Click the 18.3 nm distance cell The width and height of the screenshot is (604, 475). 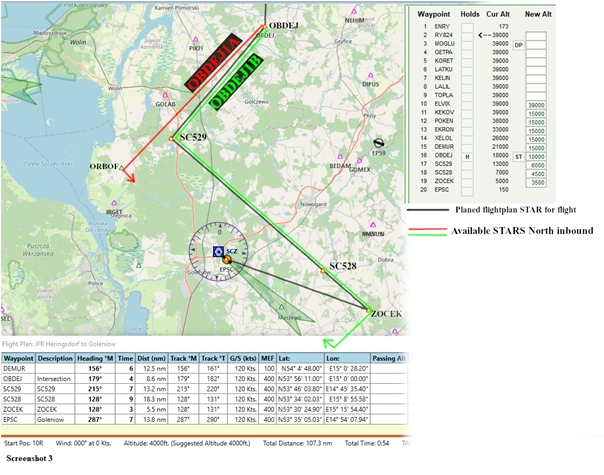[x=151, y=399]
